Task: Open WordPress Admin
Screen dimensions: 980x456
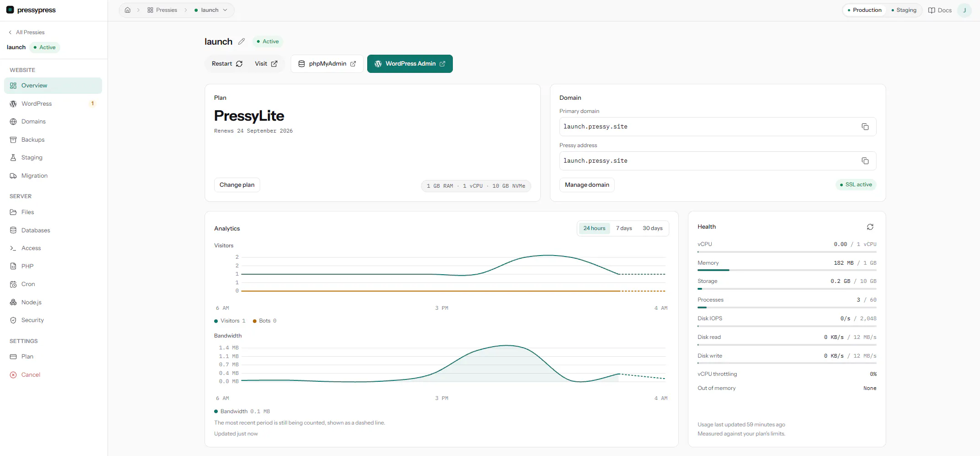Action: tap(410, 64)
